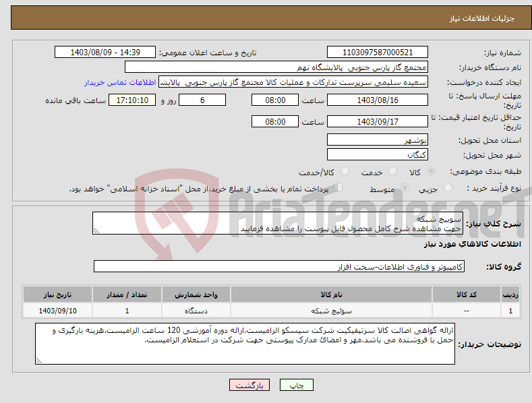The height and width of the screenshot is (403, 532).
Task: Click the توضیحات خریدار notes text area
Action: 245,344
